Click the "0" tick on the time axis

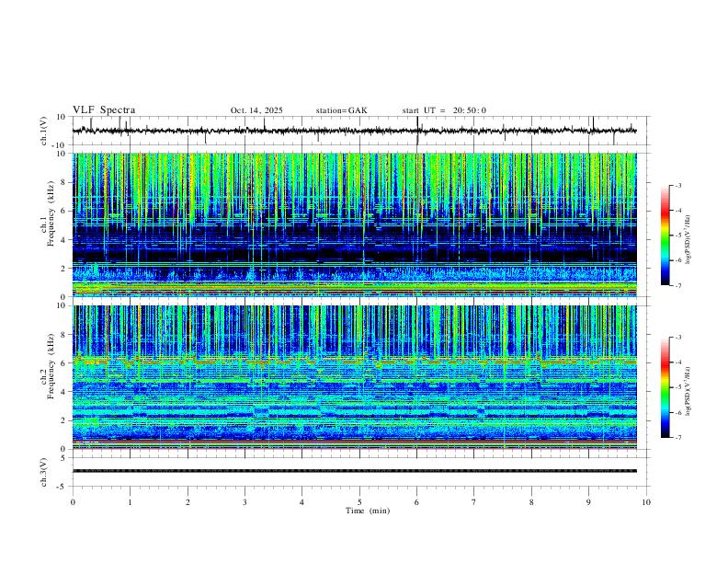pyautogui.click(x=73, y=502)
